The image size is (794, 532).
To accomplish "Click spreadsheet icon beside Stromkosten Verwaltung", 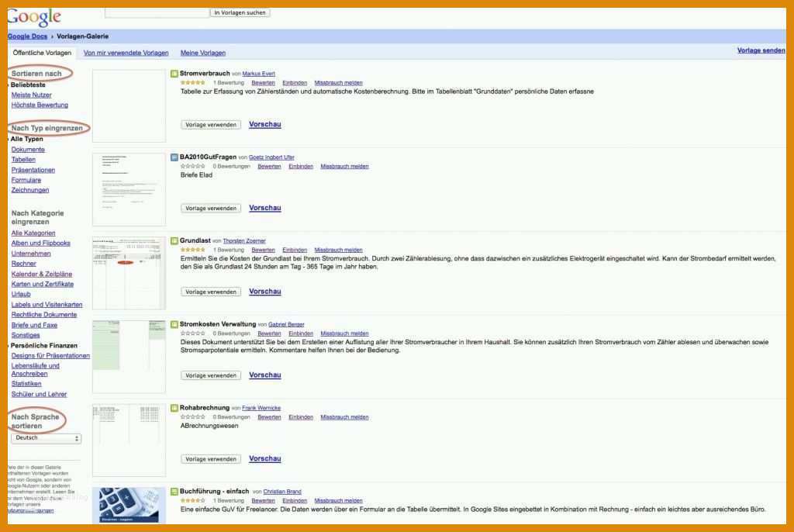I will 174,325.
